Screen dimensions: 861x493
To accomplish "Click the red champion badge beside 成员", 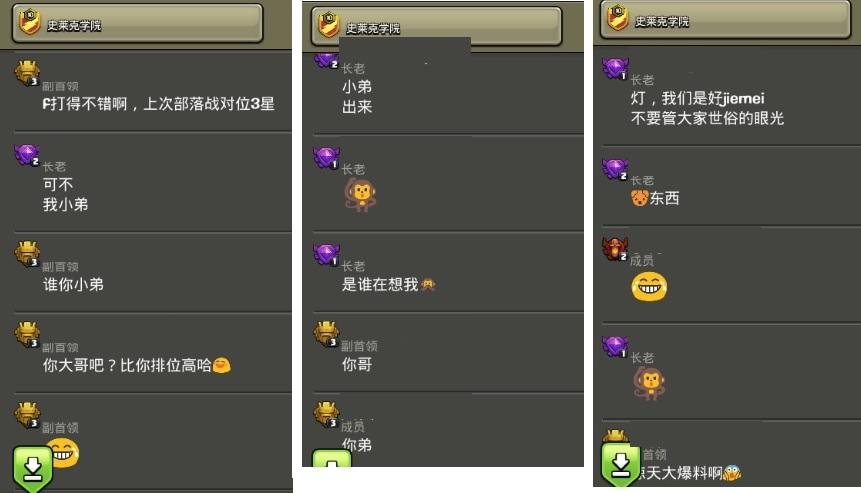I will tap(615, 249).
